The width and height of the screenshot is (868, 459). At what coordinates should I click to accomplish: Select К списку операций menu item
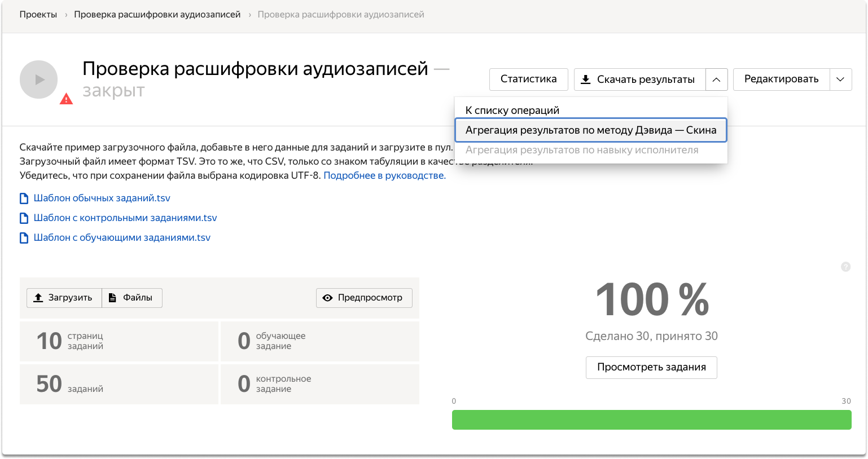tap(512, 110)
